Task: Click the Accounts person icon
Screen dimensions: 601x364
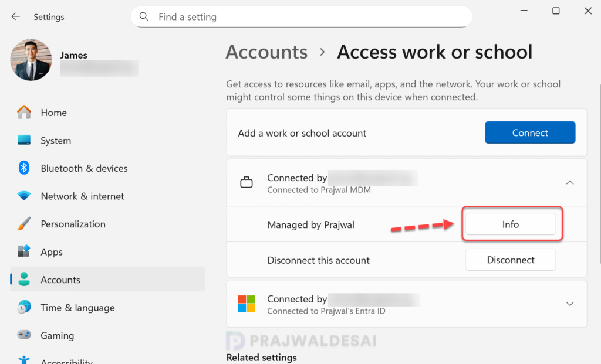Action: tap(23, 280)
